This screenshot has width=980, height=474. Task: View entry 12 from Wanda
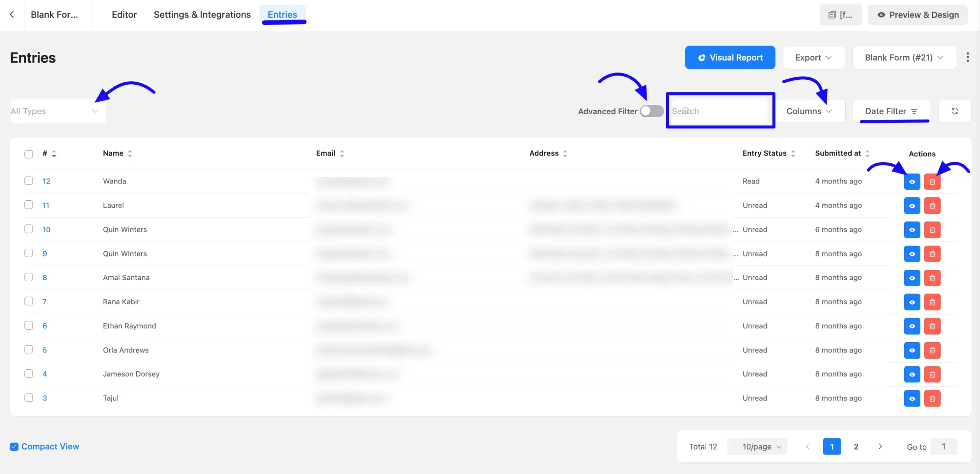pos(912,182)
